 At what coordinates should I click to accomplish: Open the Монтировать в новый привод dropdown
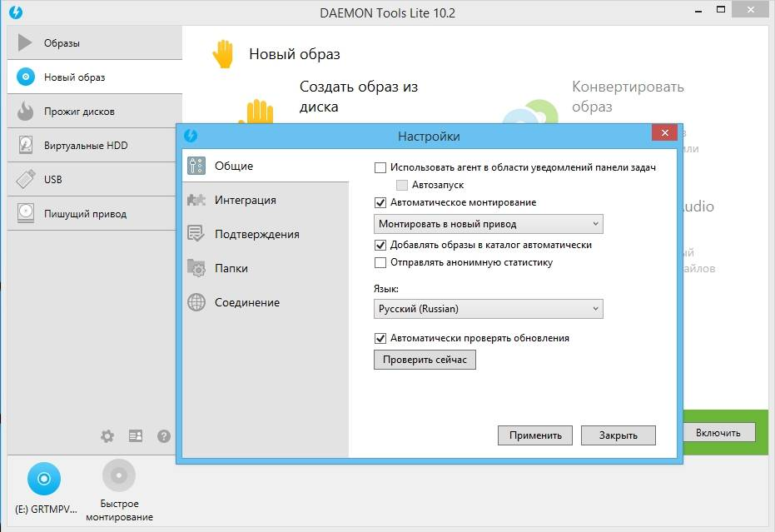coord(489,224)
